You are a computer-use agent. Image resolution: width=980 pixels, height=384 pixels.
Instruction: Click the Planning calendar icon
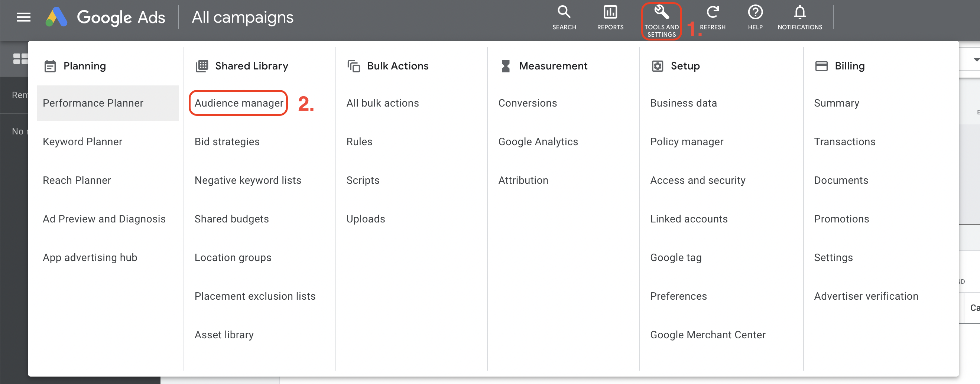[x=50, y=66]
